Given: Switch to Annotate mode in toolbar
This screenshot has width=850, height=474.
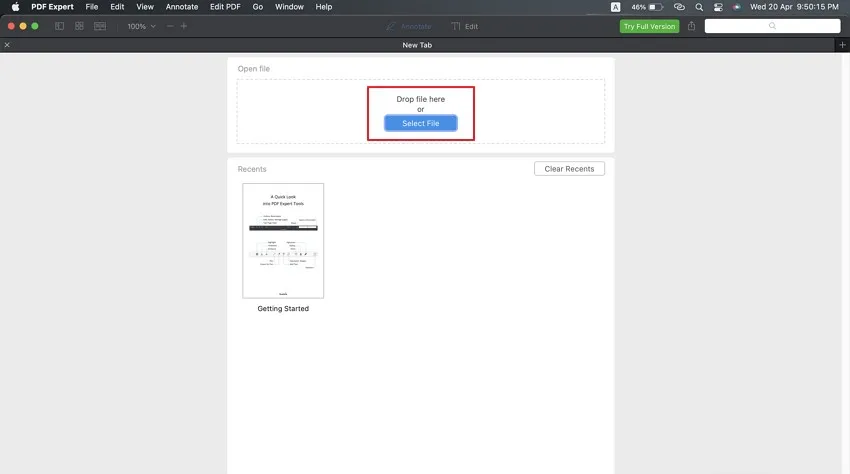Looking at the screenshot, I should click(x=409, y=26).
